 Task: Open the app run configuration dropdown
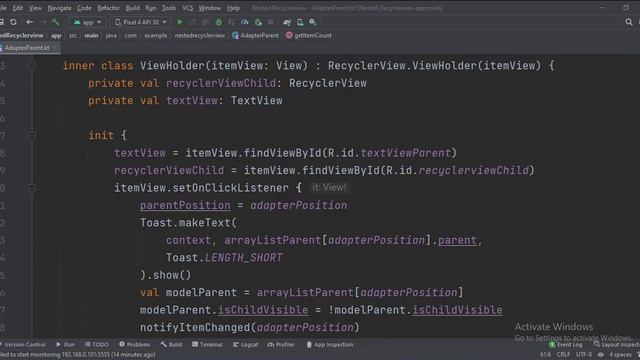[x=87, y=22]
